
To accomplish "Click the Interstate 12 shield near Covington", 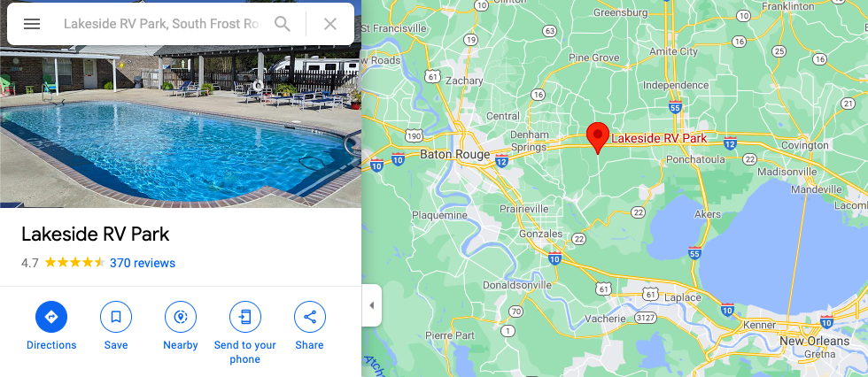I will 730,142.
